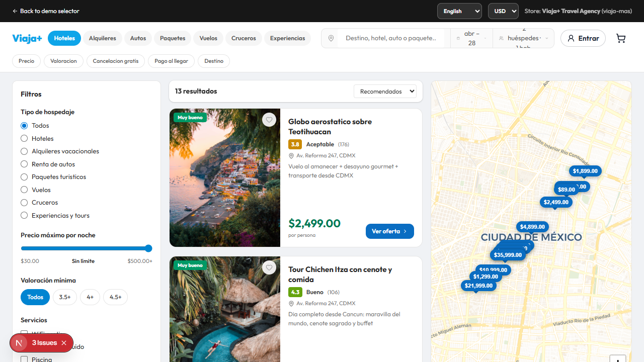Select the 4+ minimum rating button
Image resolution: width=644 pixels, height=362 pixels.
click(x=90, y=297)
